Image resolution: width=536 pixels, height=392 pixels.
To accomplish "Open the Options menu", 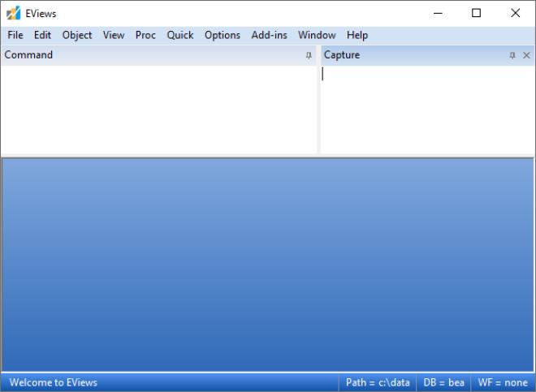I will 222,35.
